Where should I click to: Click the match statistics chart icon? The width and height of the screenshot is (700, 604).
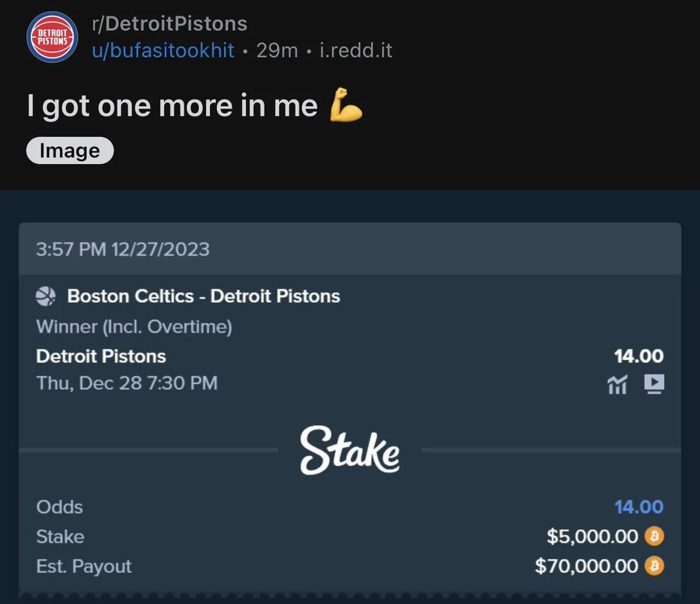point(617,383)
